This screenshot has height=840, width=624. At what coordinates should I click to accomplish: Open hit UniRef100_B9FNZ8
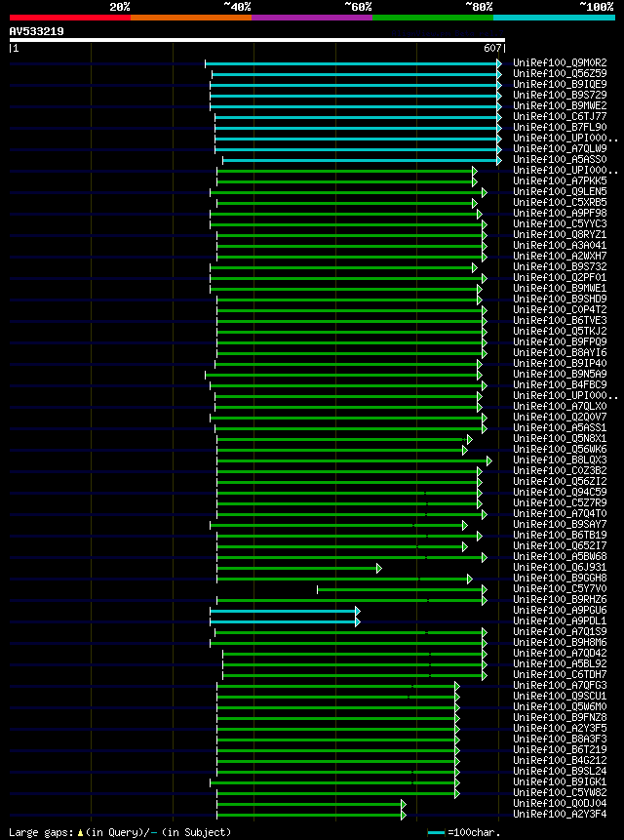coord(560,717)
